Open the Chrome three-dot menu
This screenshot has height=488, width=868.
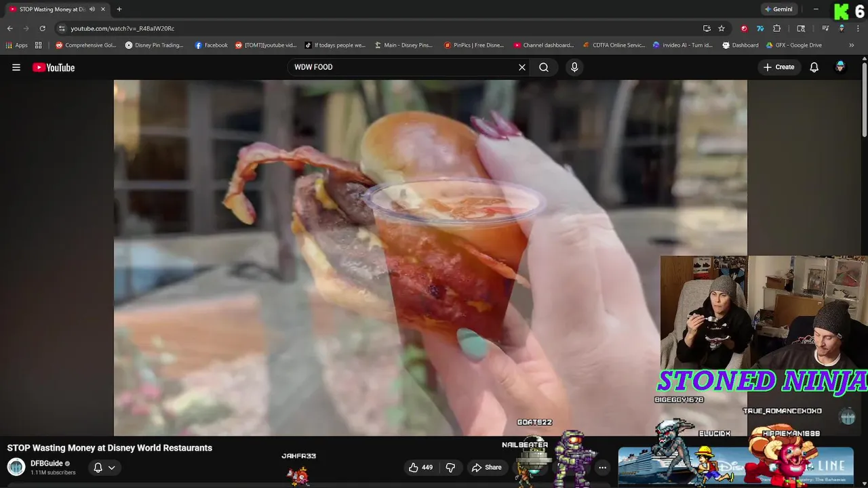(x=859, y=28)
